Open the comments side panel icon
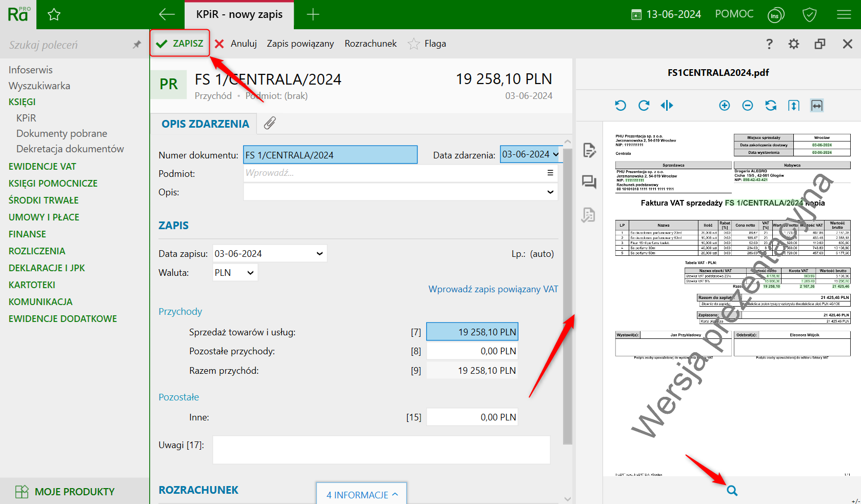 pos(589,182)
